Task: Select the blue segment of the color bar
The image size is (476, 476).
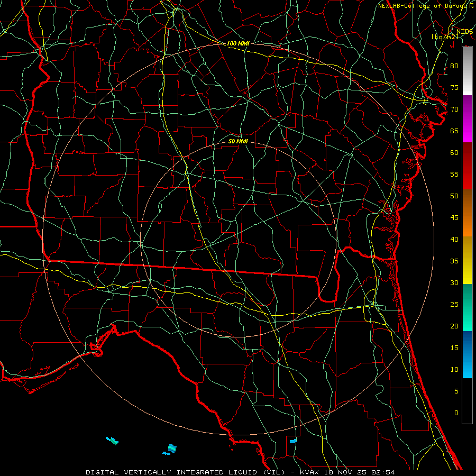Action: (467, 354)
